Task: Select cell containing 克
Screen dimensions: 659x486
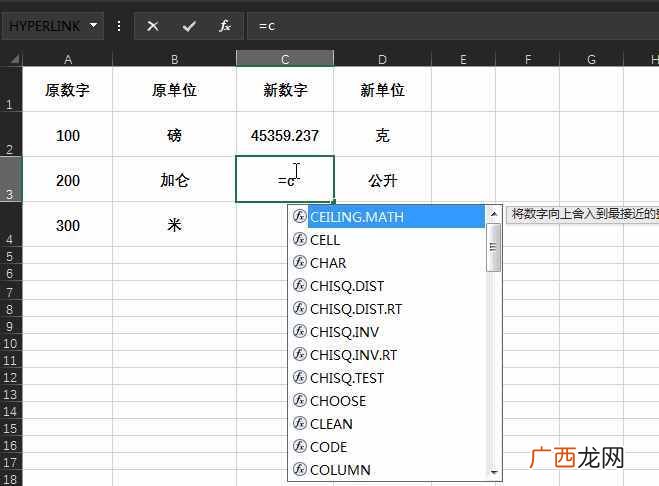Action: point(382,135)
